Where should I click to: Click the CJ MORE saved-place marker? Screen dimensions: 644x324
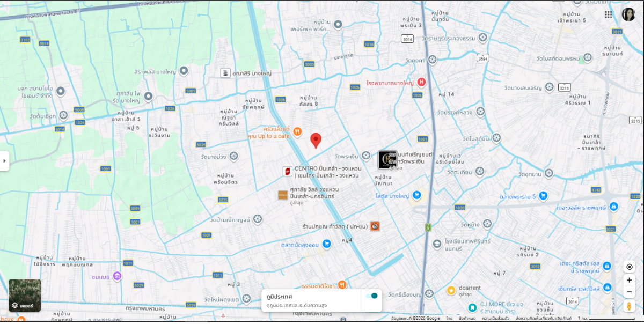pos(472,308)
